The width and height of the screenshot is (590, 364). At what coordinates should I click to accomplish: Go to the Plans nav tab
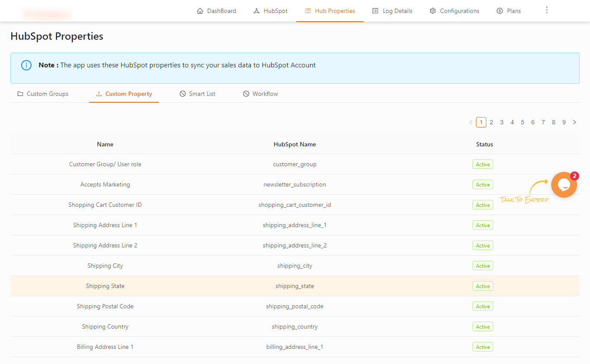[x=509, y=11]
